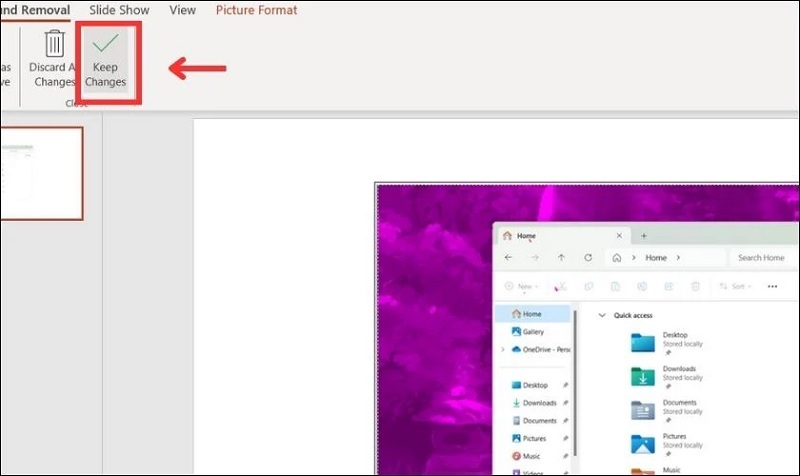Select Gallery in the navigation pane
The width and height of the screenshot is (800, 476).
click(532, 331)
